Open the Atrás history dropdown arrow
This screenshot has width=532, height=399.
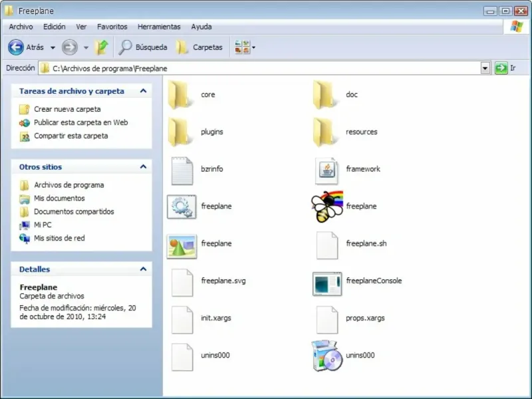click(x=53, y=47)
